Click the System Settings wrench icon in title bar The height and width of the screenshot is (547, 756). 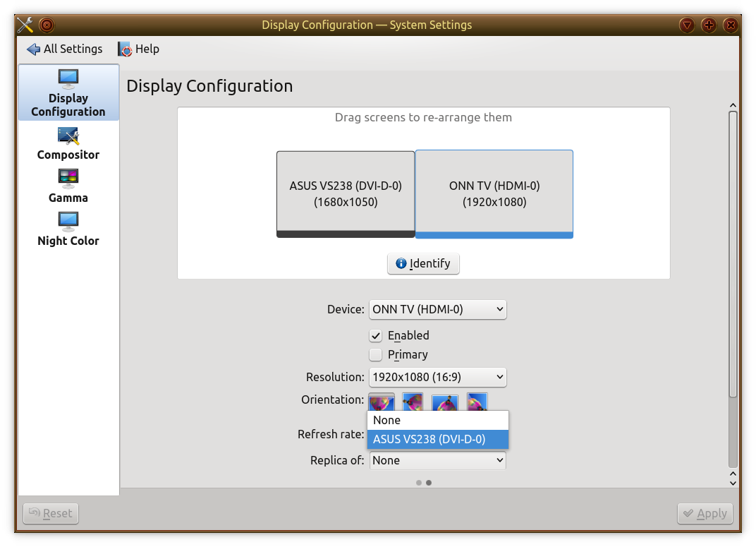click(x=25, y=25)
